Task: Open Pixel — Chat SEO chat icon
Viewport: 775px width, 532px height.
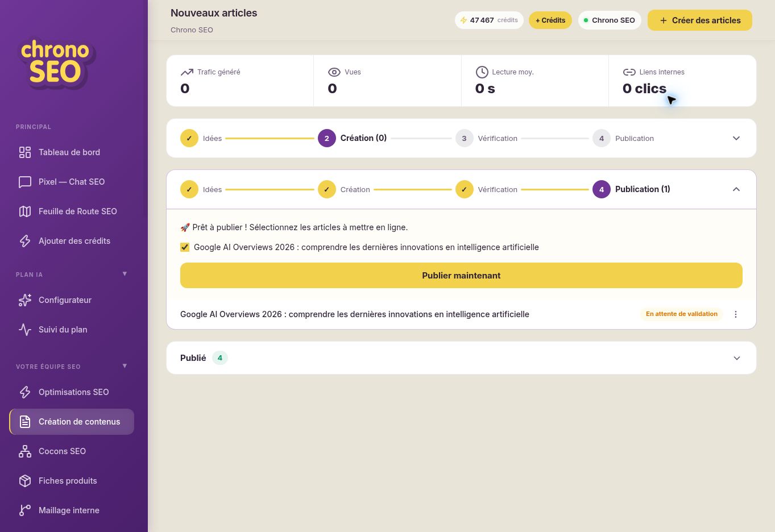Action: click(x=25, y=182)
